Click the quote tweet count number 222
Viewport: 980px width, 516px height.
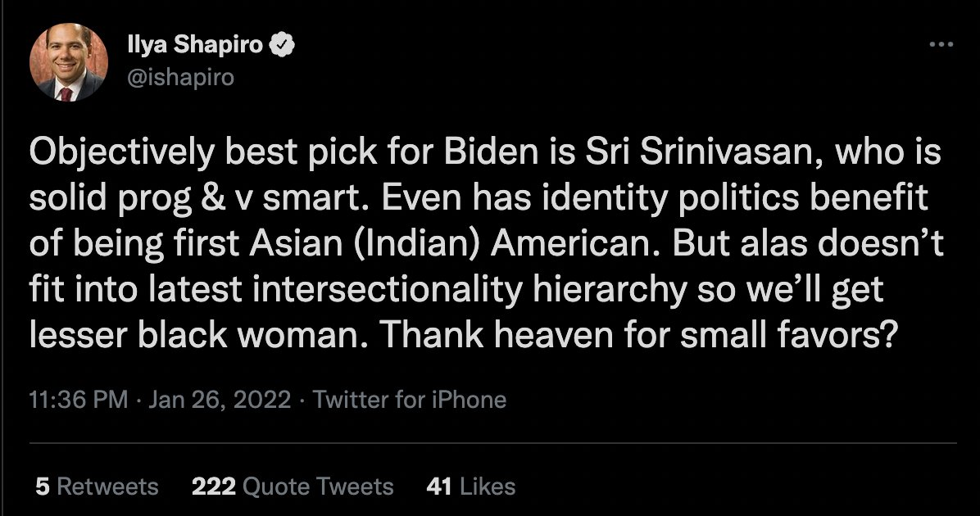[x=214, y=487]
